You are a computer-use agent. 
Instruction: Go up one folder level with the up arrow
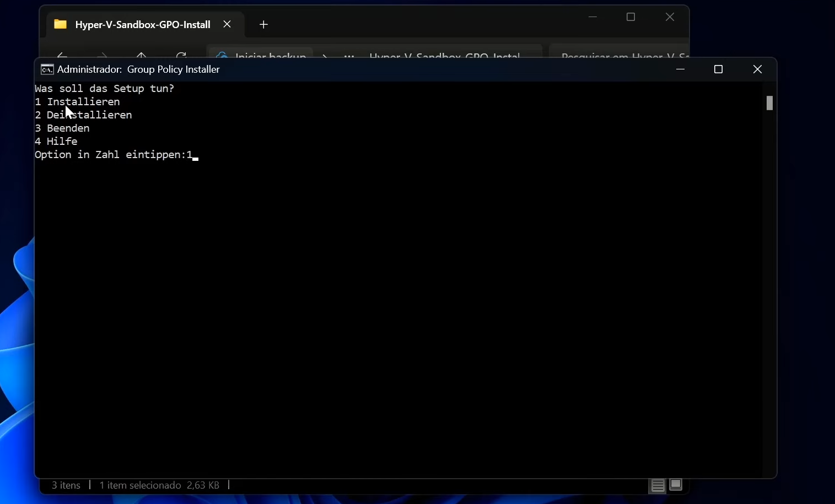click(142, 57)
